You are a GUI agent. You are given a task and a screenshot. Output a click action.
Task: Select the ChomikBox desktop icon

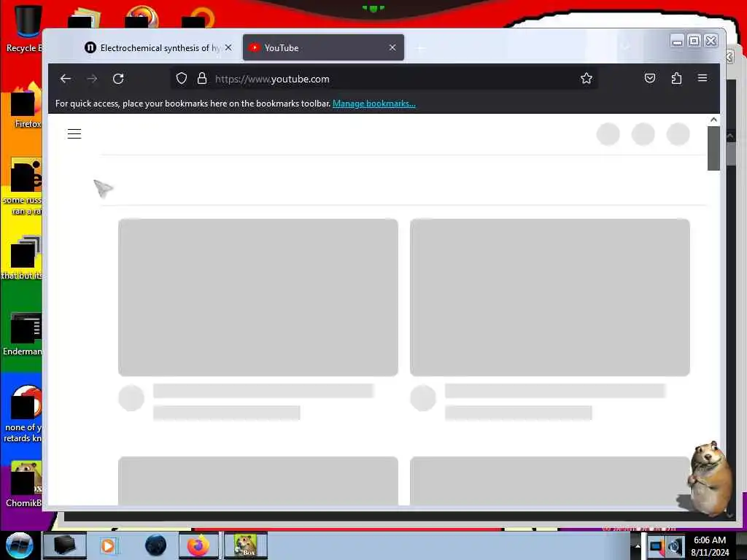pos(24,483)
